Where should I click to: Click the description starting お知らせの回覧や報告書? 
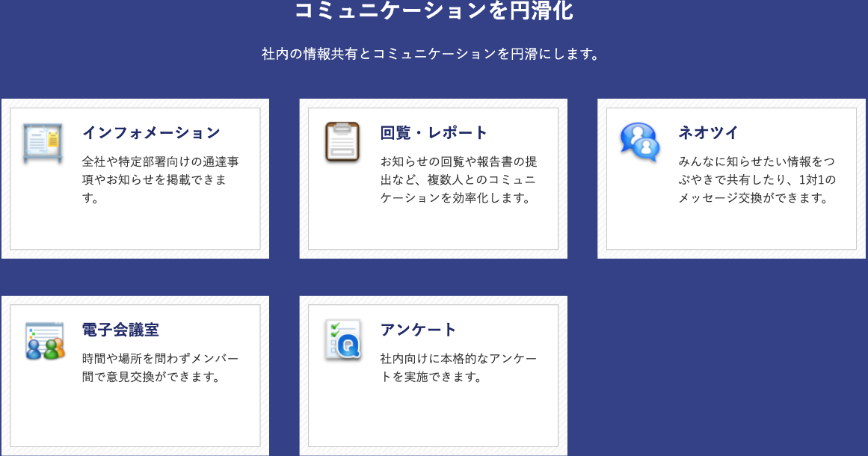[x=459, y=180]
